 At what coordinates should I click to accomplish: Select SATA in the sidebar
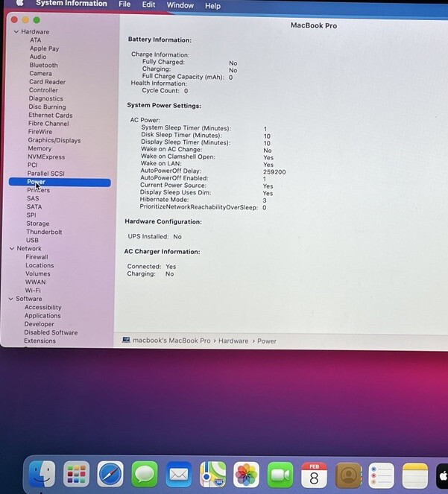(x=34, y=206)
